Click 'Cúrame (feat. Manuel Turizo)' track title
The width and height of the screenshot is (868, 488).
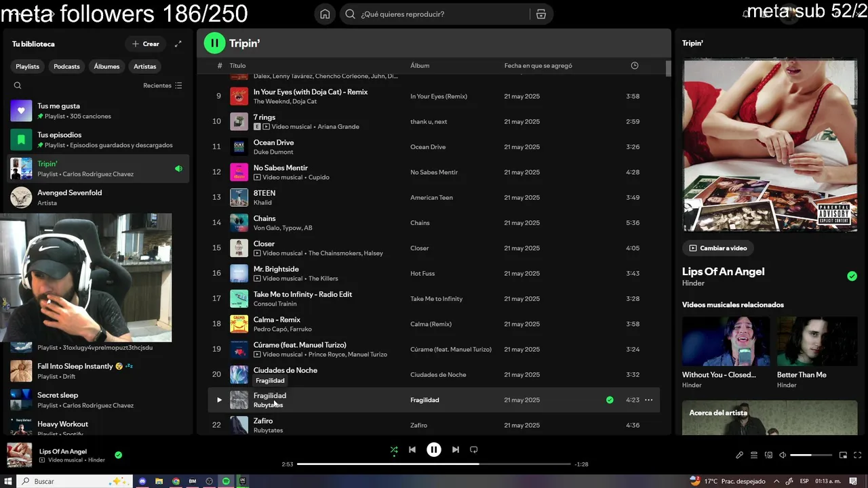[300, 345]
